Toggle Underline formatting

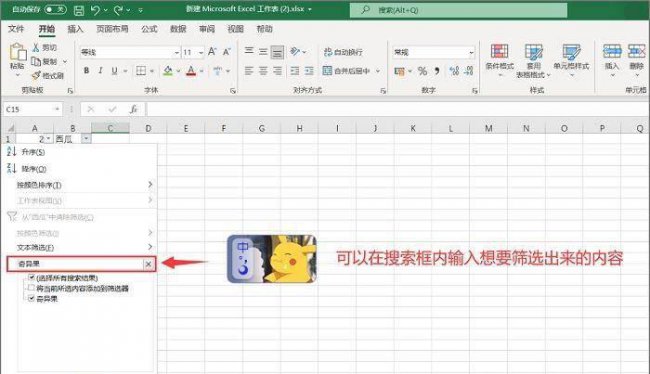point(114,71)
